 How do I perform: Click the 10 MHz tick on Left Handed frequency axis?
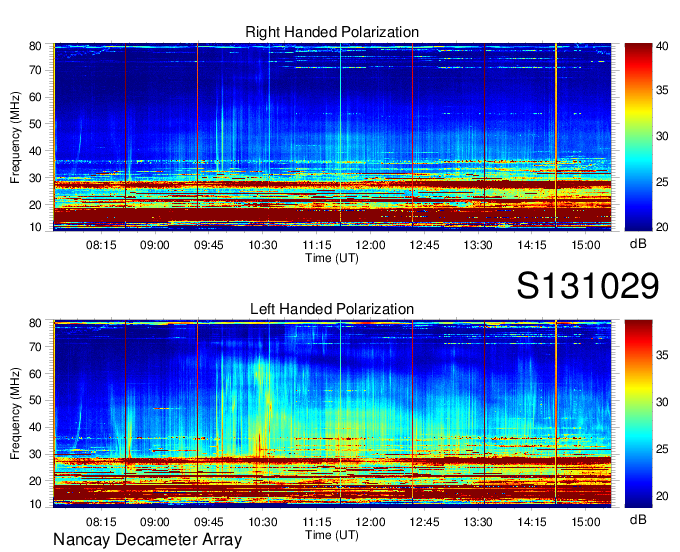[35, 504]
